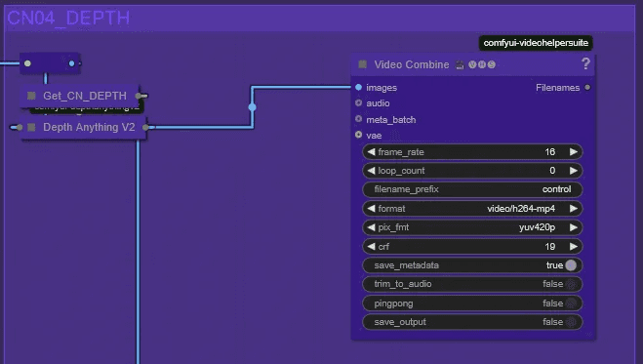The width and height of the screenshot is (643, 364).
Task: Click the reroute node's right output dot
Action: pyautogui.click(x=72, y=63)
